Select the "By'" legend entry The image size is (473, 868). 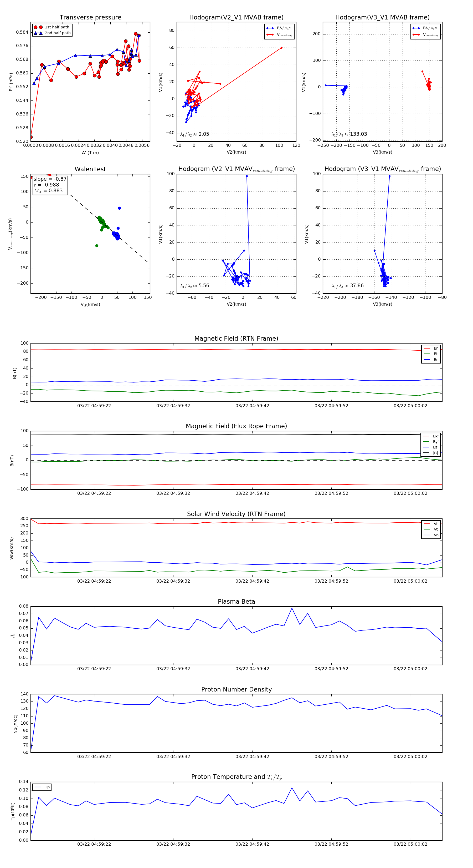pos(431,442)
